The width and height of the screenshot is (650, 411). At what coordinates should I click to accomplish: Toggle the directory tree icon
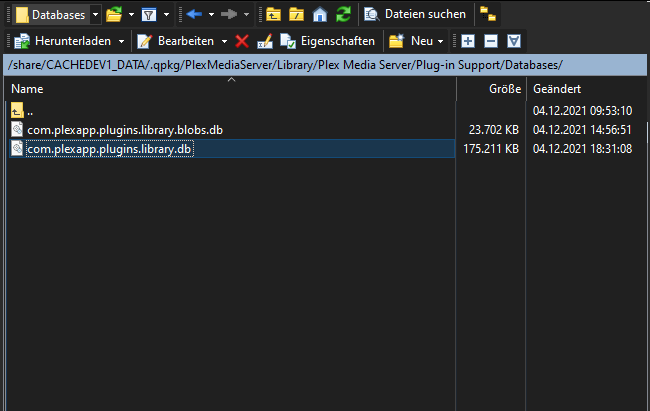[488, 15]
